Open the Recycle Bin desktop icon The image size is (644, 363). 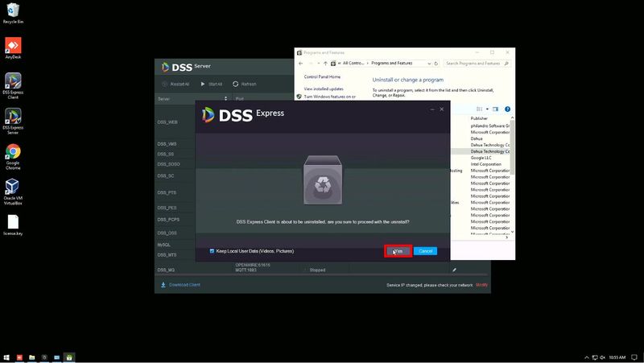point(13,14)
